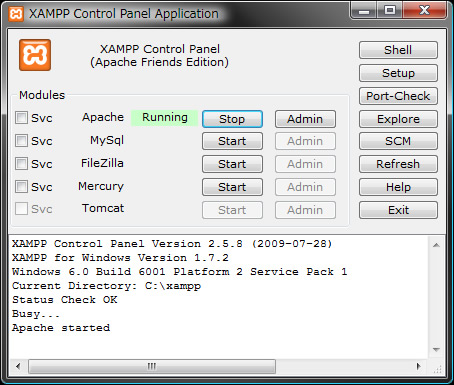Click the window resize grip corner
Screen dimensions: 454x385
[x=437, y=368]
